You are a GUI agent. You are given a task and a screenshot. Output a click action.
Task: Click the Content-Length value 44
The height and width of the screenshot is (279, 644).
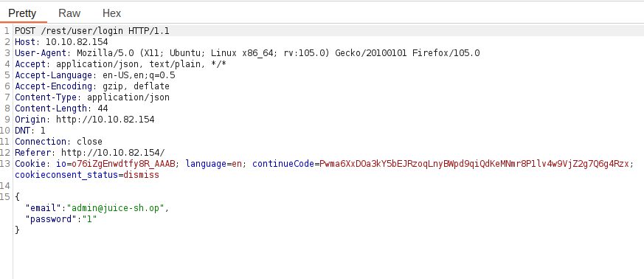pyautogui.click(x=103, y=108)
